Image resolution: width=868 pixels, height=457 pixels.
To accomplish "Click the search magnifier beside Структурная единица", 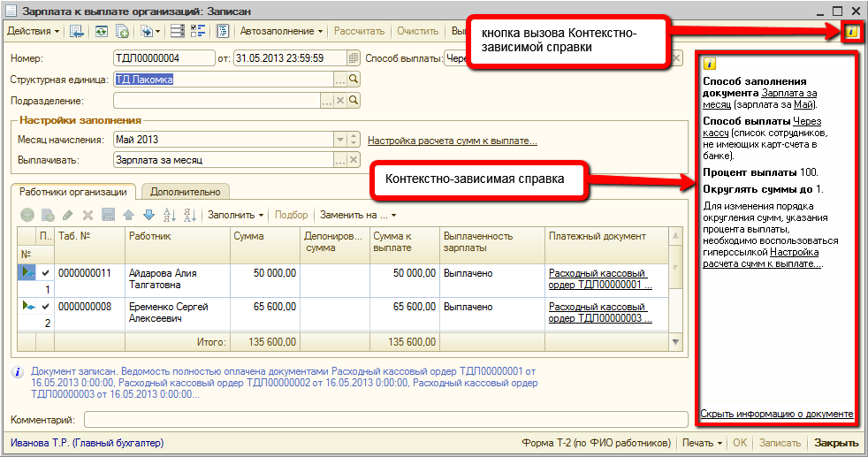I will [354, 80].
